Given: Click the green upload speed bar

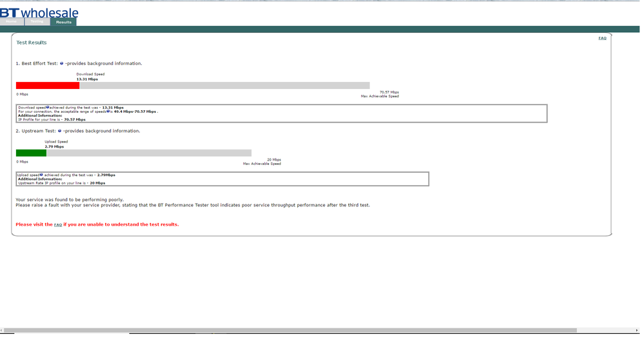Looking at the screenshot, I should [x=31, y=153].
